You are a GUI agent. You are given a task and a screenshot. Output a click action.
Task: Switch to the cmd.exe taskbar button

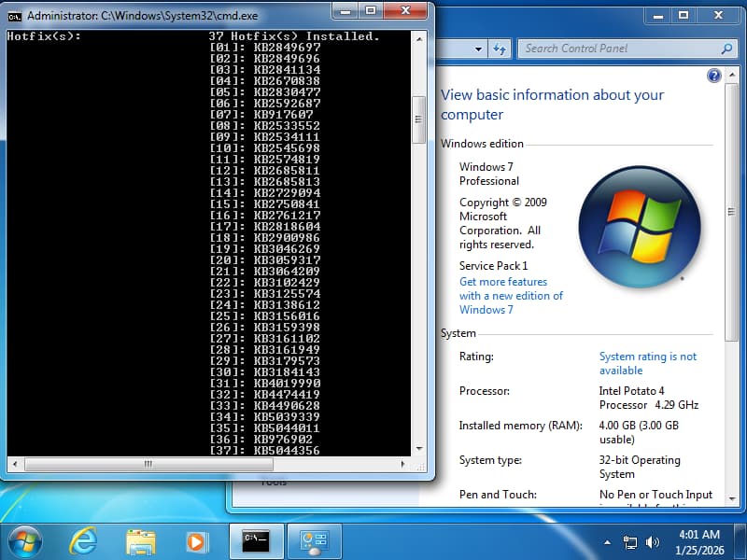(256, 541)
